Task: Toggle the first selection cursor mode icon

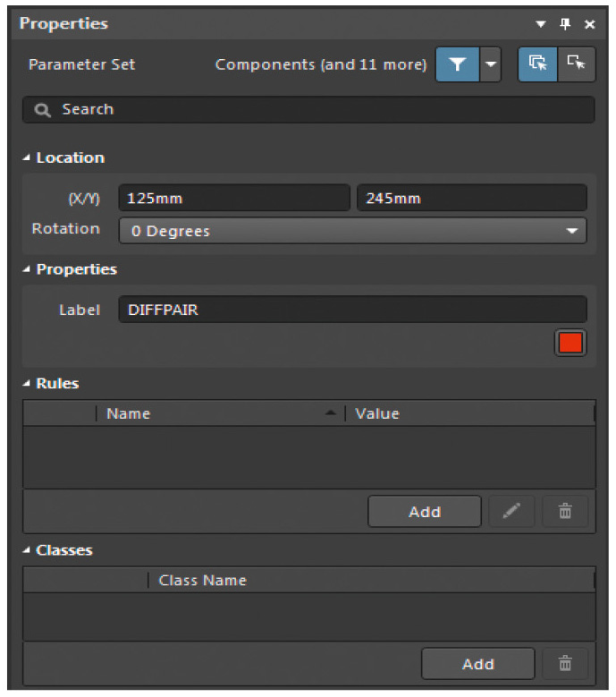Action: [x=537, y=65]
